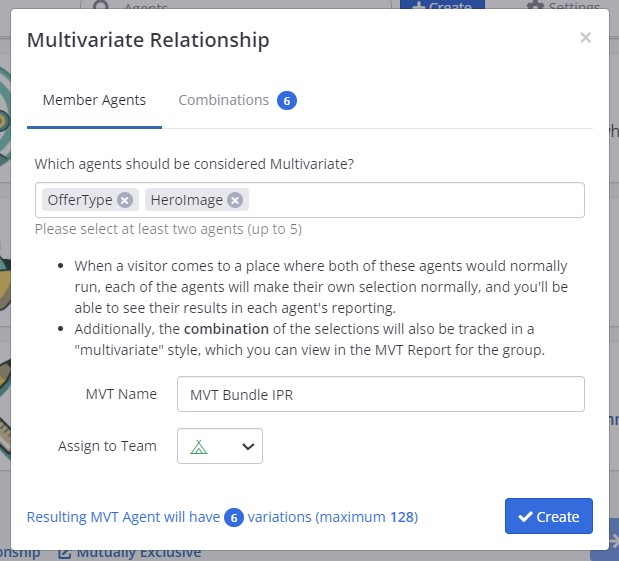619x561 pixels.
Task: Click the Assign to Team label
Action: (x=107, y=446)
